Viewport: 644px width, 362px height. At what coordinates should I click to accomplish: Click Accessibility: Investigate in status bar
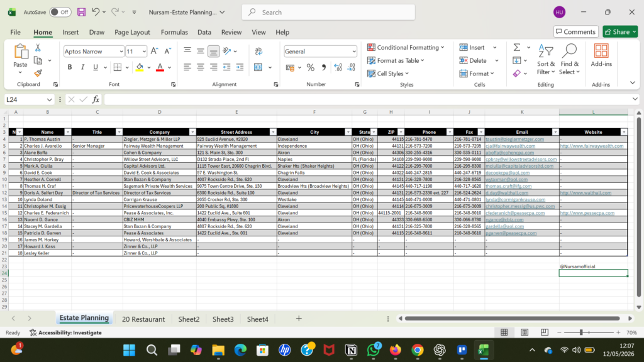[x=65, y=332]
